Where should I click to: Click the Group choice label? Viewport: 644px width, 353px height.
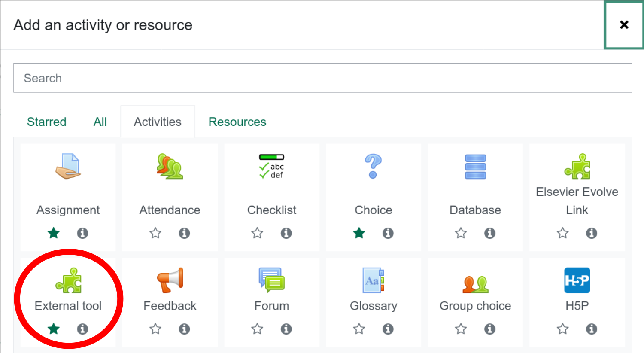[475, 306]
